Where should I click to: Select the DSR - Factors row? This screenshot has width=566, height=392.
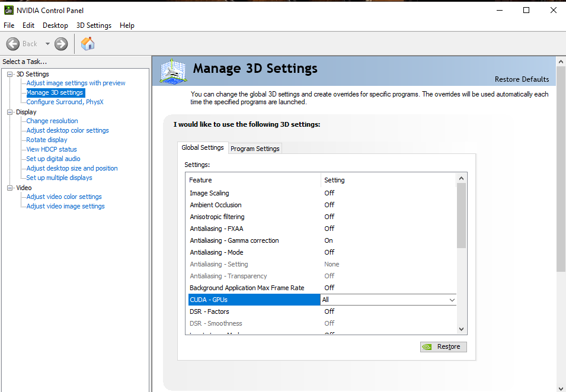(322, 311)
